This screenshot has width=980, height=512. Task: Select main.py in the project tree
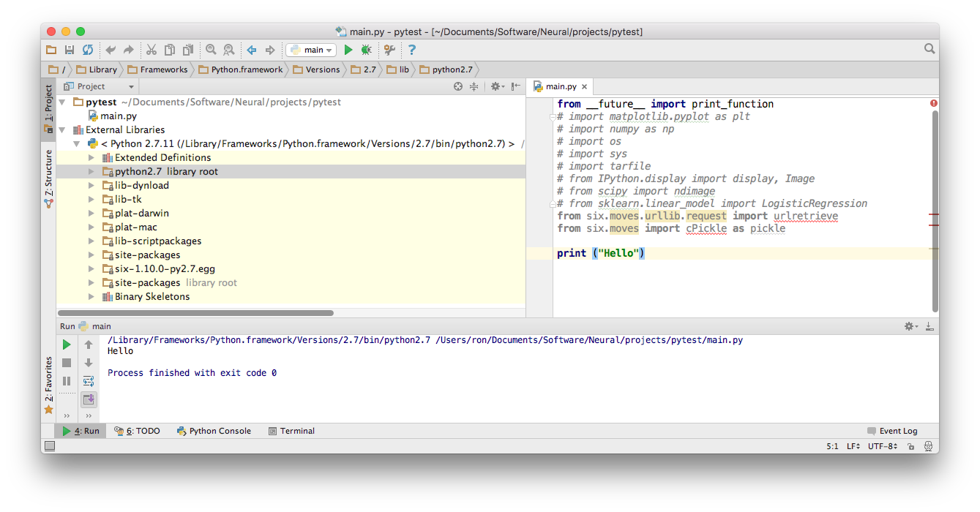(118, 116)
